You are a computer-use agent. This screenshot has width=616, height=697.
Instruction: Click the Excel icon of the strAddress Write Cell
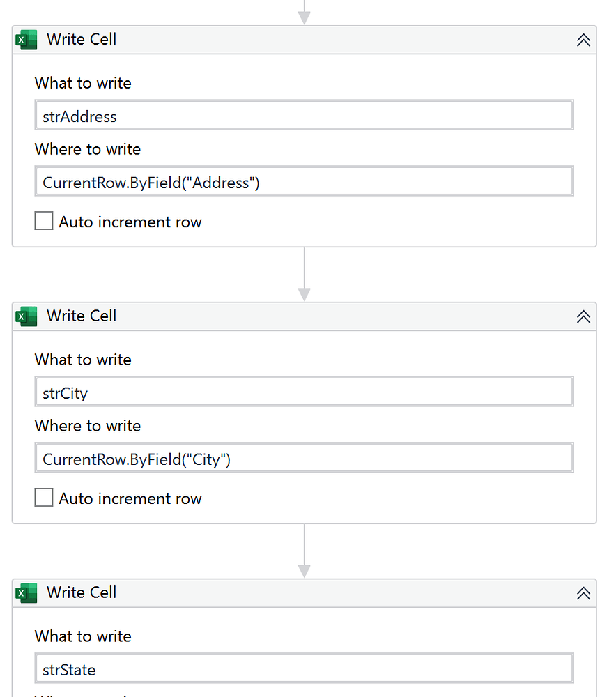(26, 40)
